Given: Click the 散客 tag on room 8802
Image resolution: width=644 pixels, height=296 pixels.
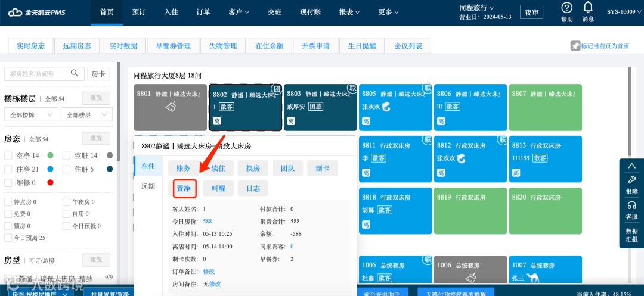Looking at the screenshot, I should coord(227,107).
